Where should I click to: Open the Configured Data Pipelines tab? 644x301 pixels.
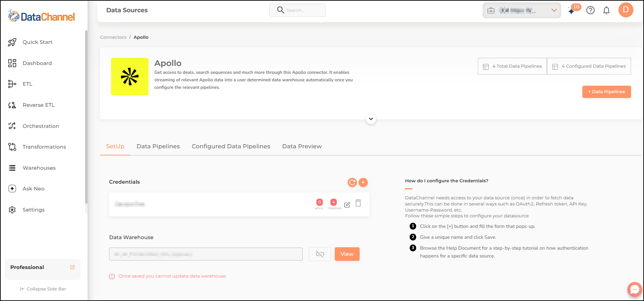click(231, 147)
